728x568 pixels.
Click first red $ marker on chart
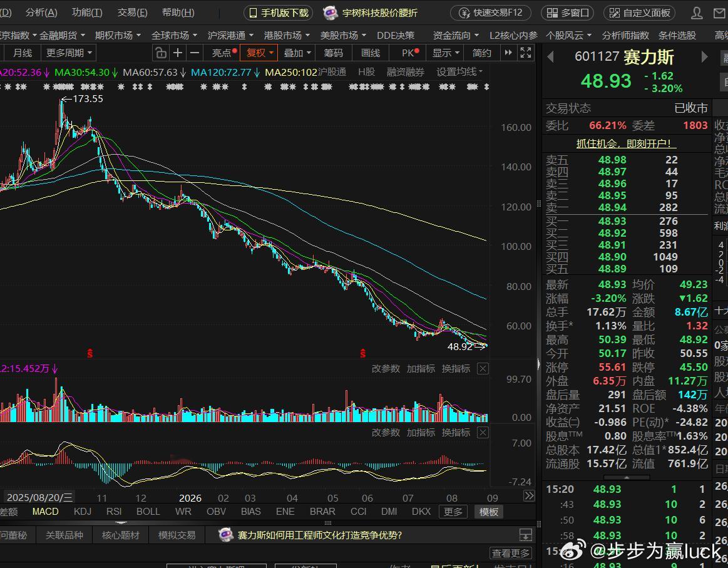[x=90, y=354]
